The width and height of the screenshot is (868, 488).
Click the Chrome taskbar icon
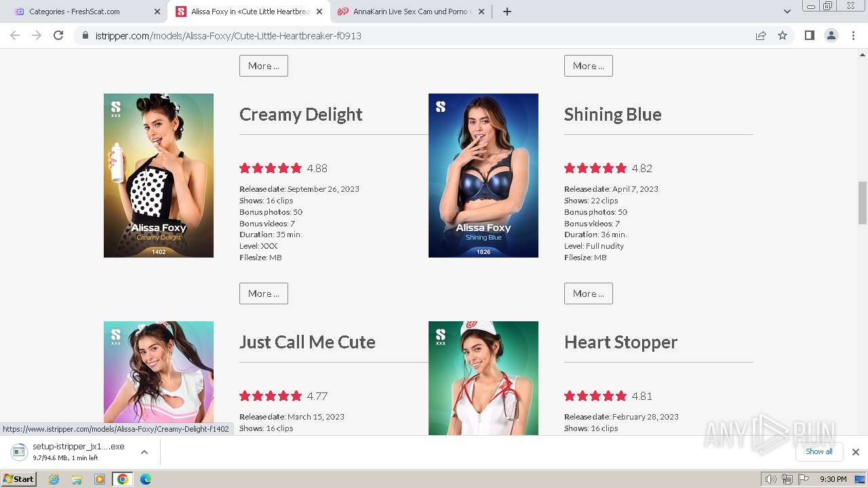point(123,479)
